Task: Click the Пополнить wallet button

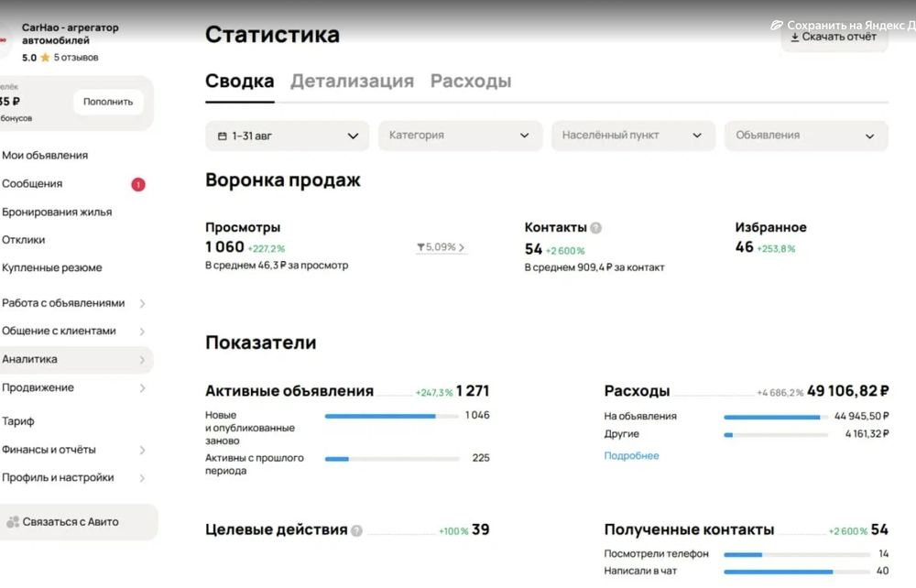Action: tap(108, 102)
